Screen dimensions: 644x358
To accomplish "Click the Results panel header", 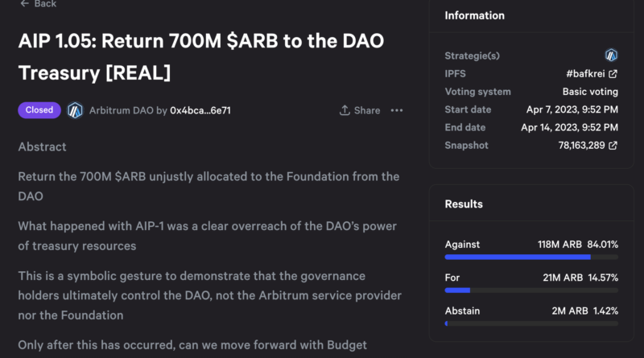I will click(x=464, y=204).
